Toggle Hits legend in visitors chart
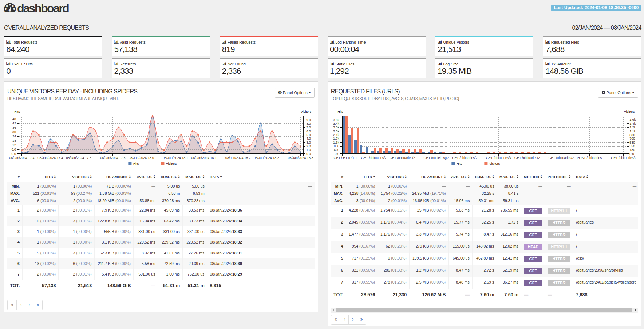The width and height of the screenshot is (644, 329). click(134, 164)
